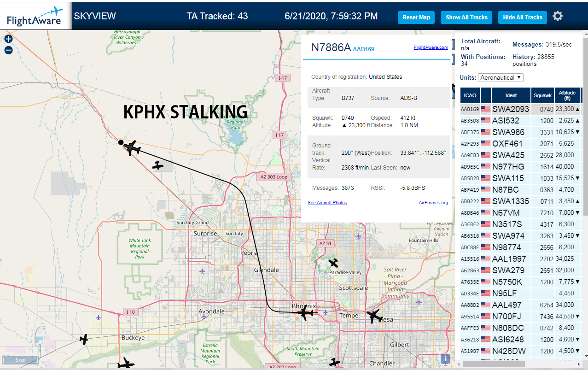This screenshot has width=588, height=370.
Task: Click the FlightAware logo
Action: (35, 16)
